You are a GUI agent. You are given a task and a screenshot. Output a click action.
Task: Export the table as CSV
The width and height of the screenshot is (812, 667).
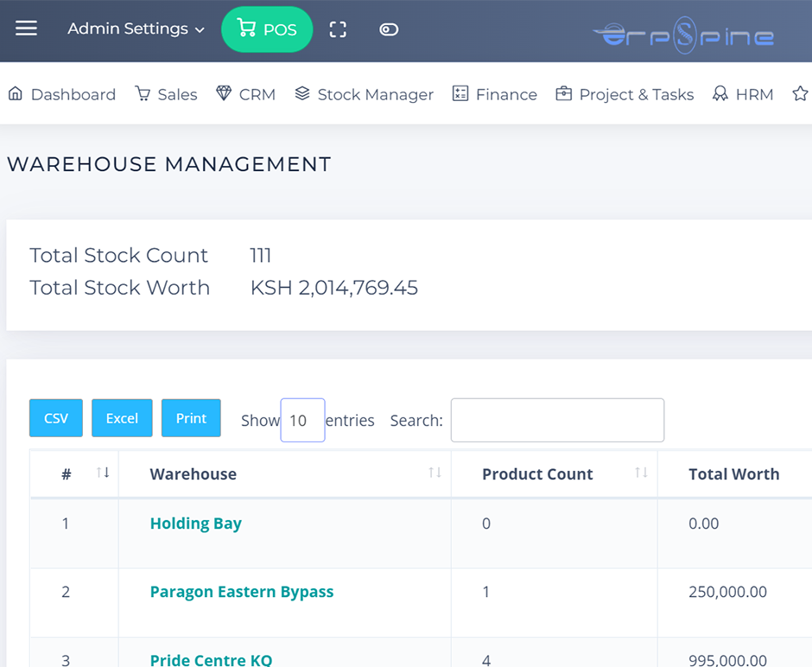(56, 418)
